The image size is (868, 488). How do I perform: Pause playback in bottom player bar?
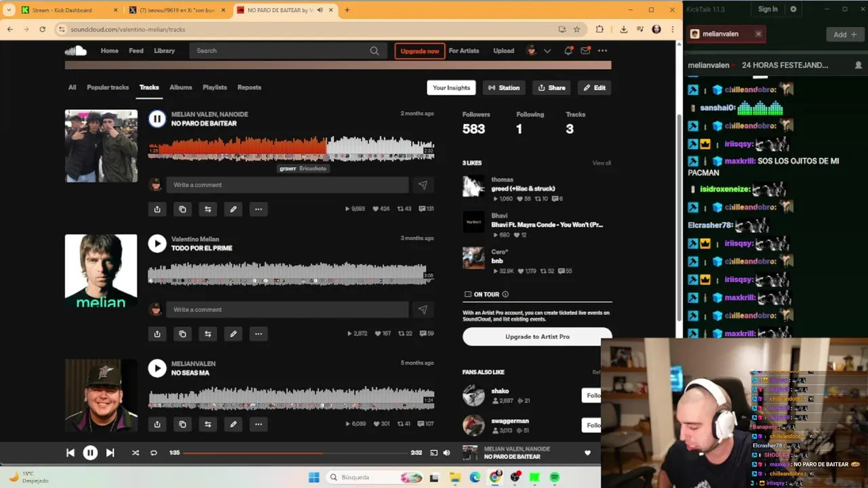(90, 453)
